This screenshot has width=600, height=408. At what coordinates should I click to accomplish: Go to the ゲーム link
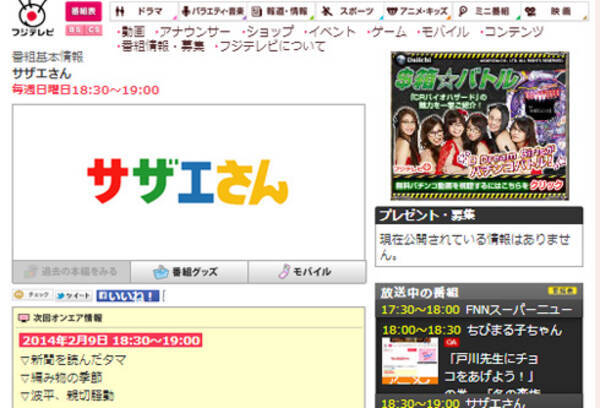click(389, 32)
